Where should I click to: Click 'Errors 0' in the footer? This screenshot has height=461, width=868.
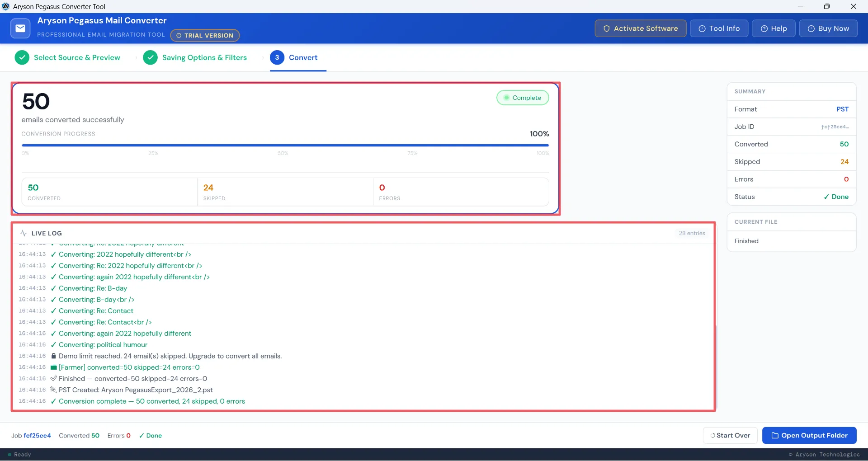click(119, 436)
